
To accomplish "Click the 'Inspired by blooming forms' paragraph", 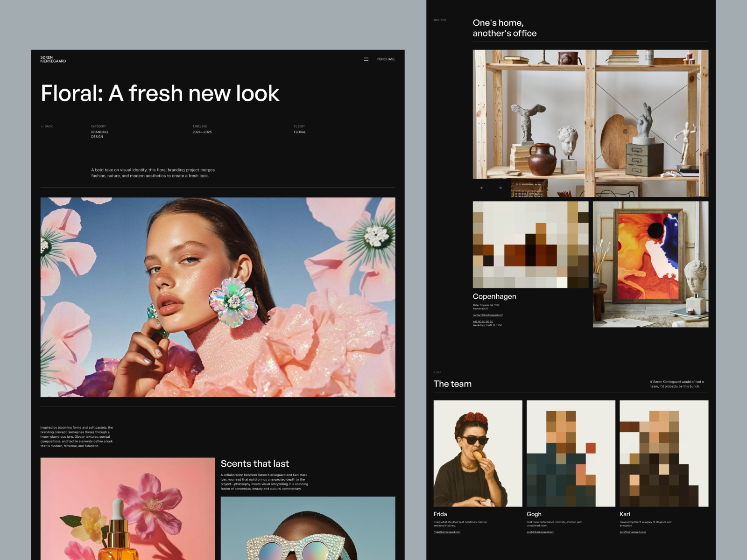I will [77, 437].
